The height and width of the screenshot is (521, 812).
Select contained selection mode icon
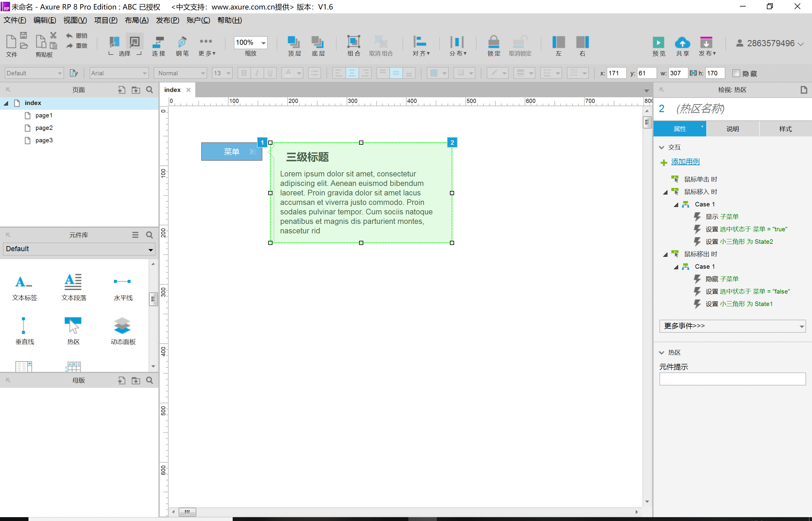134,42
